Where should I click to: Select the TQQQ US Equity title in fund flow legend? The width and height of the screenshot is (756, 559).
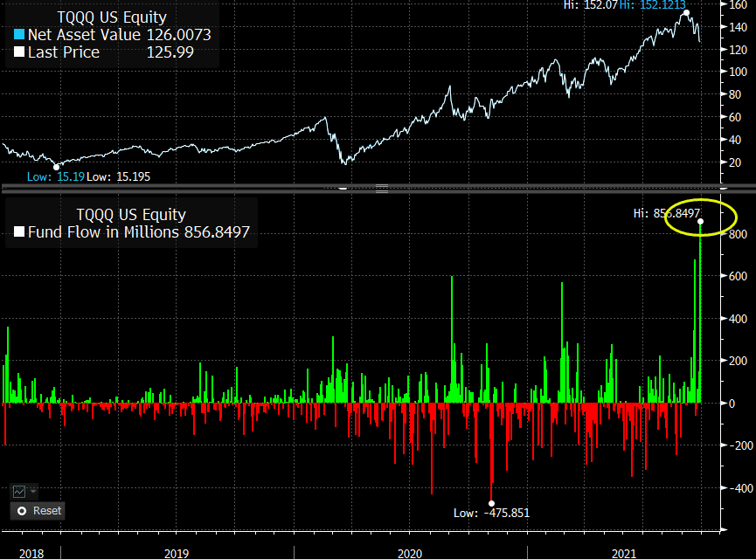pyautogui.click(x=131, y=215)
